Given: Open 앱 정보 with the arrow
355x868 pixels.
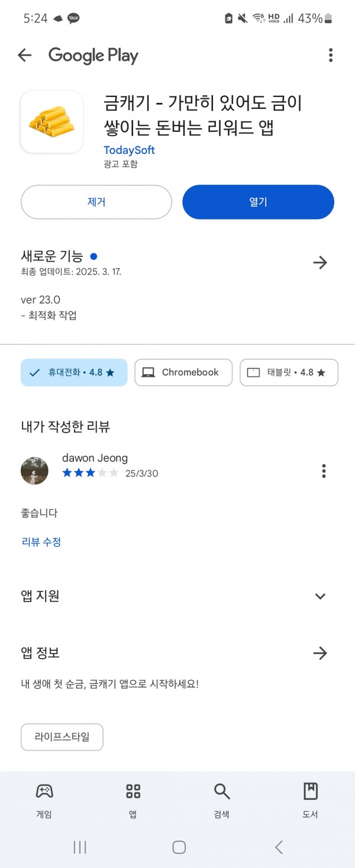Looking at the screenshot, I should pyautogui.click(x=320, y=653).
